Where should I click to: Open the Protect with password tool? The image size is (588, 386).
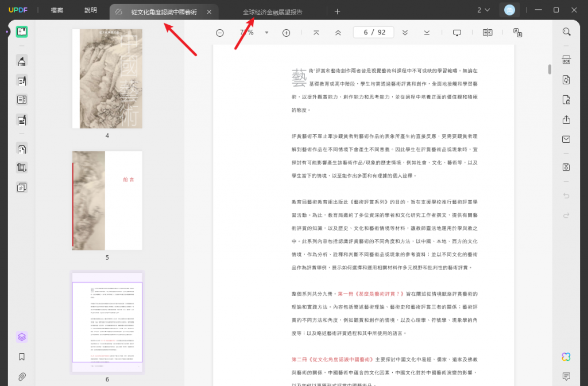[566, 100]
